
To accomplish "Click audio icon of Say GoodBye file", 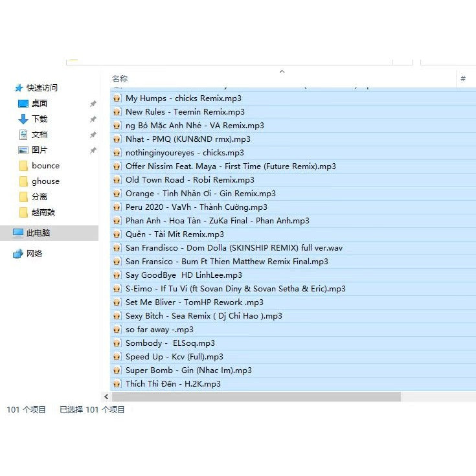I will [x=117, y=275].
